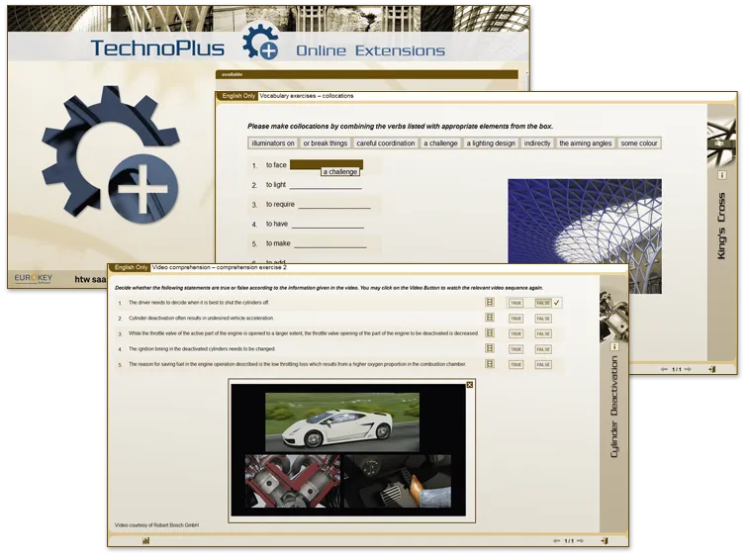The image size is (750, 560).
Task: Click the EUROKEY logo
Action: (x=33, y=278)
